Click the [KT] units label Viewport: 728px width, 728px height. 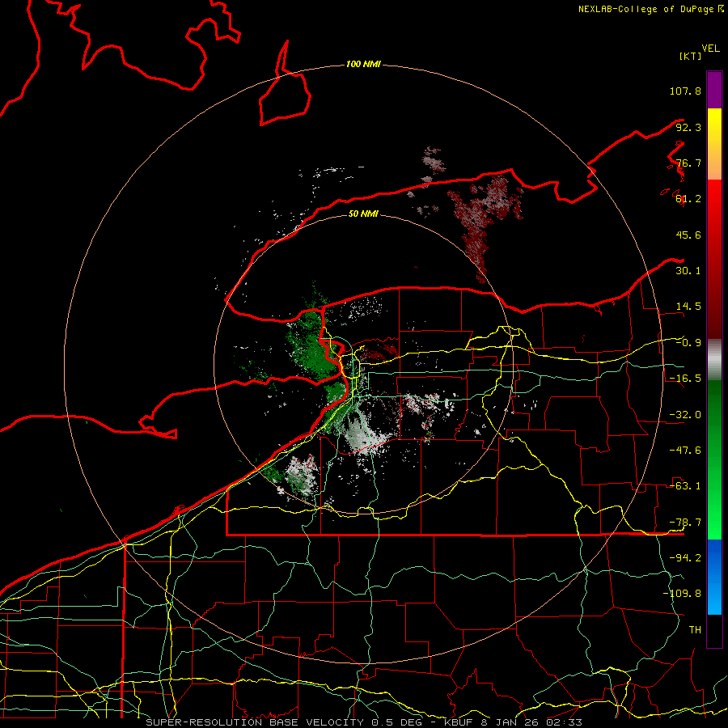690,56
